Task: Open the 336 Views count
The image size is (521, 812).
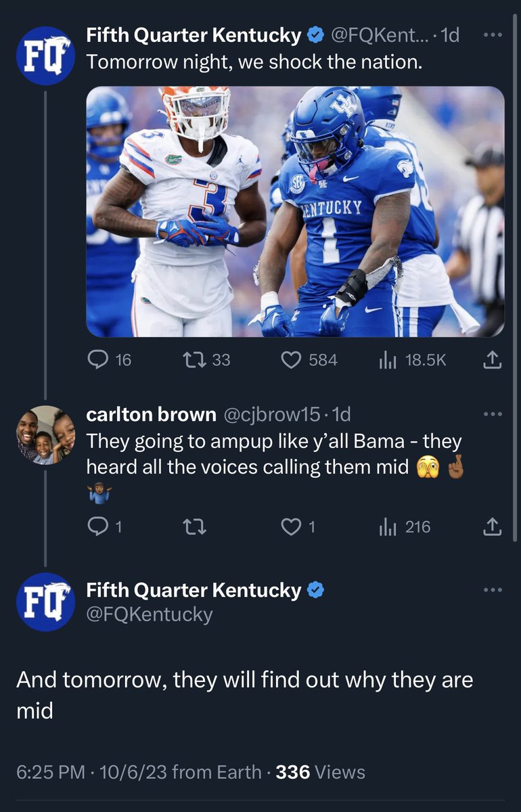Action: (x=321, y=772)
